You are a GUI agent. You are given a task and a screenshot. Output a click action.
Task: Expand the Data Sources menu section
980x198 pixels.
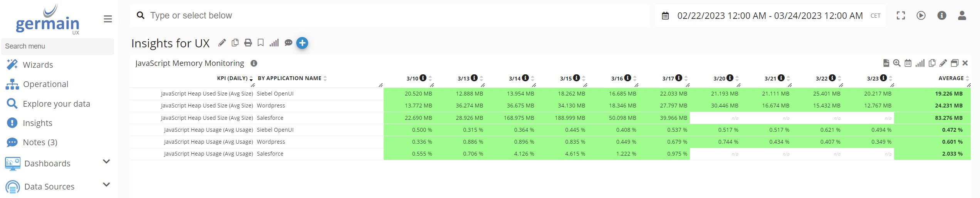(x=106, y=185)
